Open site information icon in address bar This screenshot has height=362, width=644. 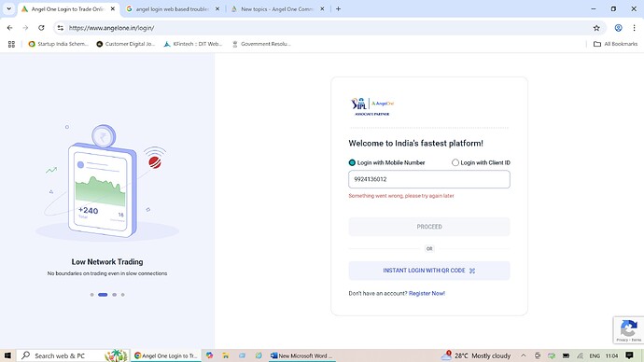(x=61, y=28)
